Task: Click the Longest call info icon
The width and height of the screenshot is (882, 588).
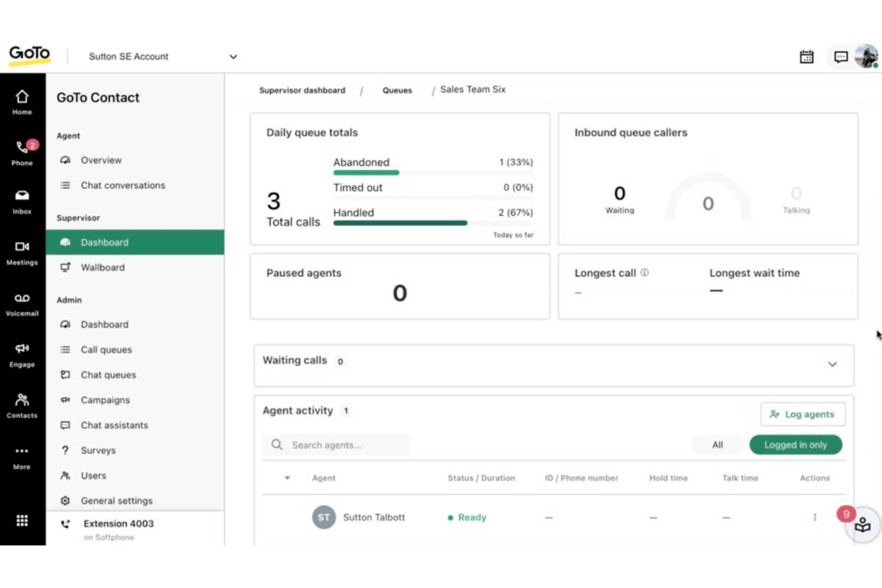Action: pyautogui.click(x=644, y=273)
